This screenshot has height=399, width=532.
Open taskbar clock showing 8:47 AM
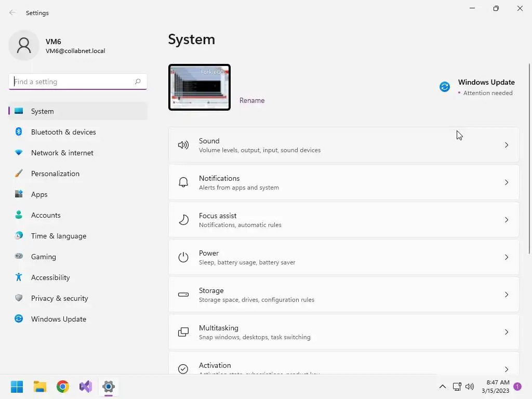(x=495, y=387)
